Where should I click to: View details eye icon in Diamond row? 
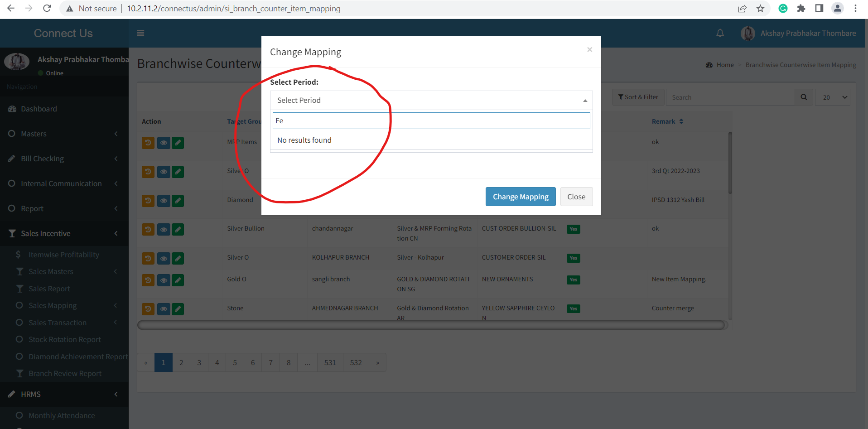tap(164, 201)
